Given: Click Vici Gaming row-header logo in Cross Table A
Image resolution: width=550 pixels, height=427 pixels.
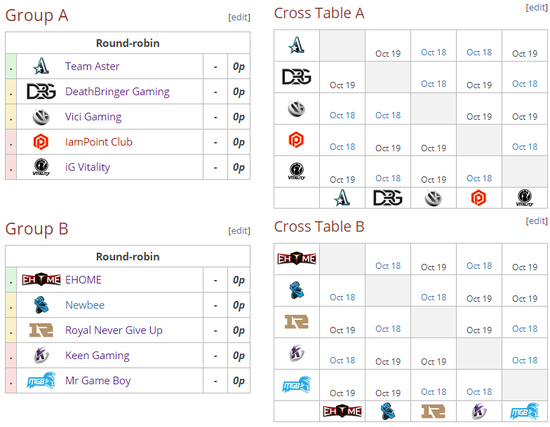Looking at the screenshot, I should pos(296,108).
